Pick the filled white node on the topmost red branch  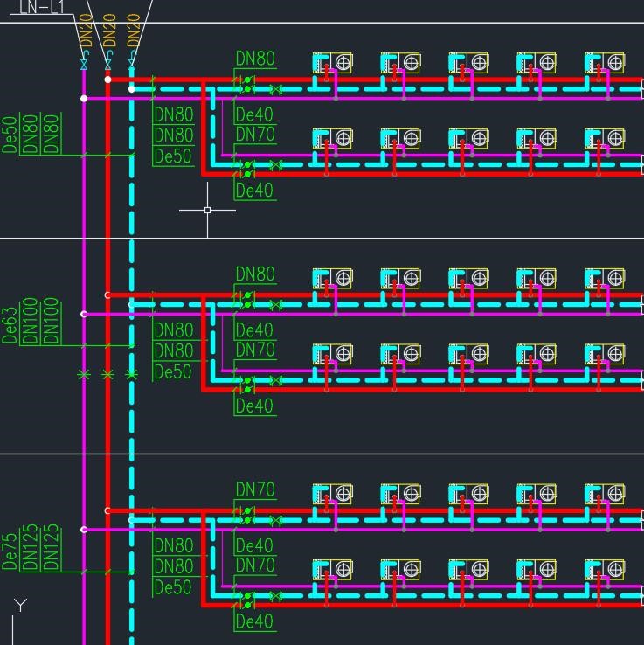coord(107,80)
